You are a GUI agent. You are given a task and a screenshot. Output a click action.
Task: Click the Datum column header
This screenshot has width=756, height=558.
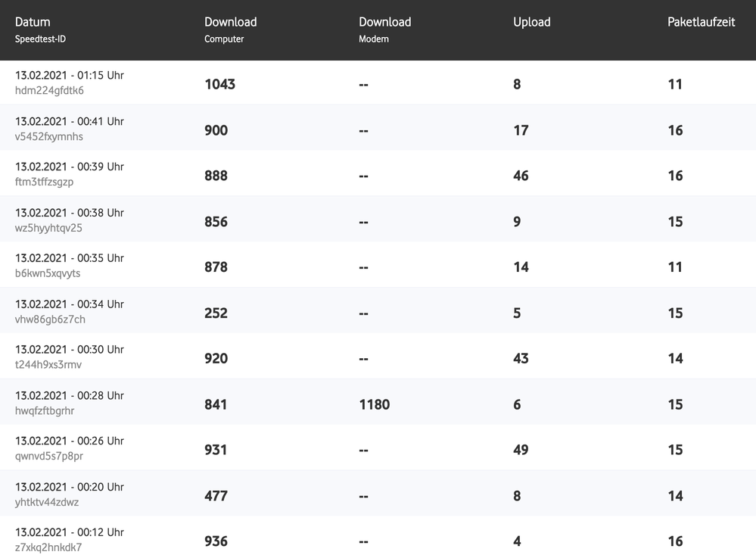[33, 22]
